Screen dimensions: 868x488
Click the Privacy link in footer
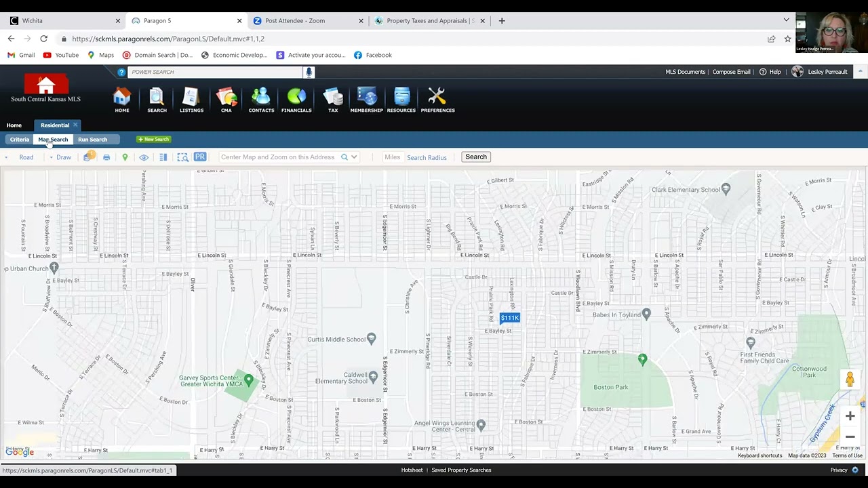point(839,470)
